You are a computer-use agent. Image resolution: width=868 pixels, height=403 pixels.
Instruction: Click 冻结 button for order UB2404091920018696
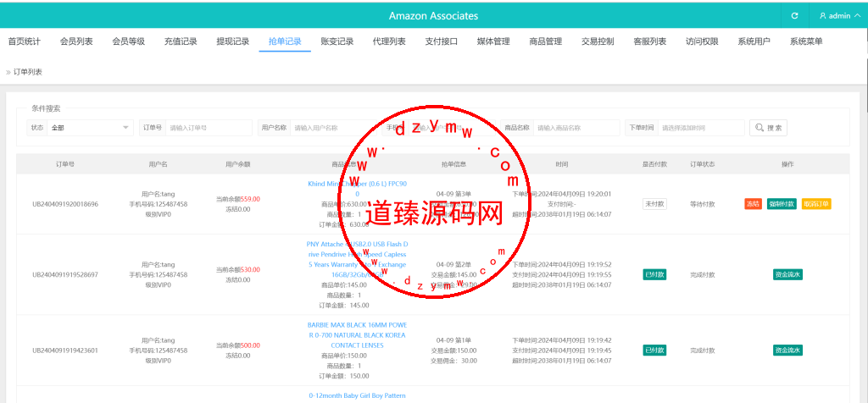coord(753,204)
